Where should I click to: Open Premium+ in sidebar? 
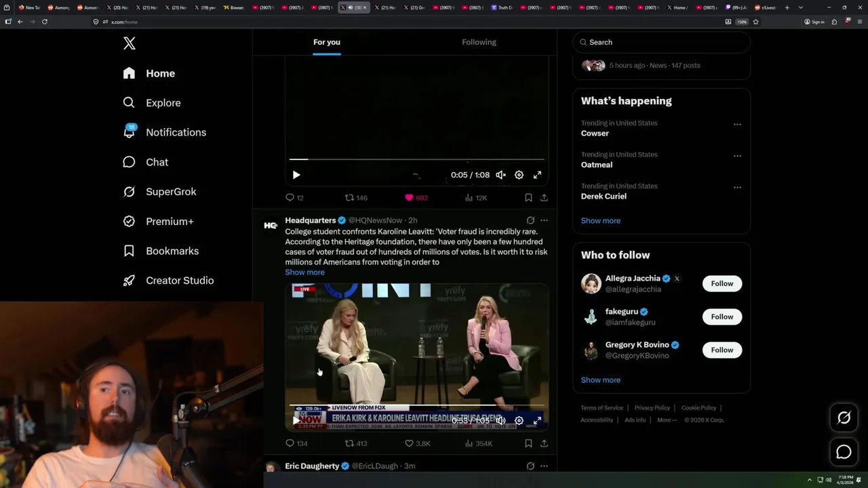click(158, 221)
